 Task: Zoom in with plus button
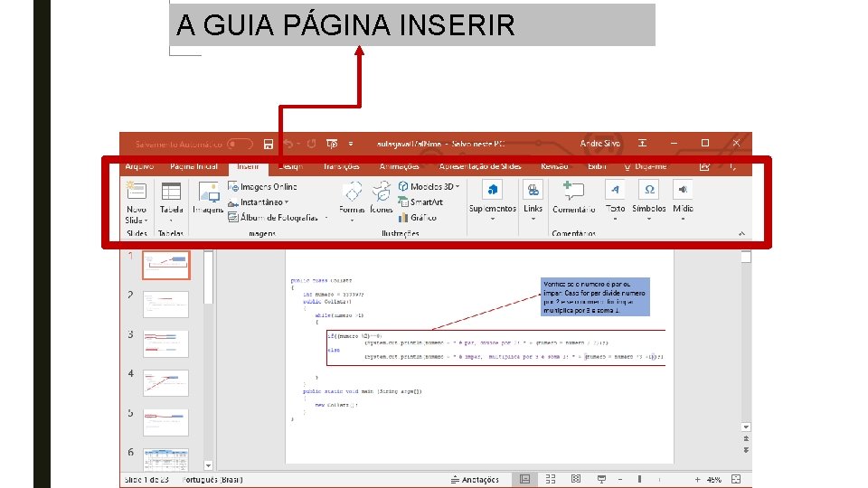pos(697,479)
